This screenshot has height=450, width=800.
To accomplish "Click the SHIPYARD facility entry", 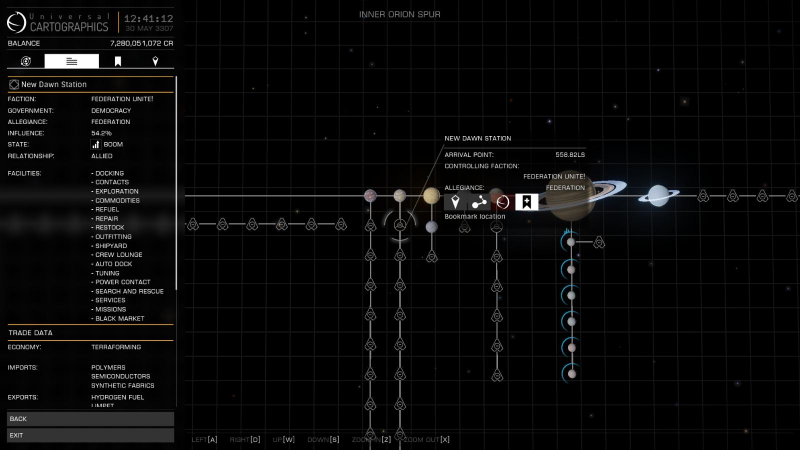I will coord(109,246).
